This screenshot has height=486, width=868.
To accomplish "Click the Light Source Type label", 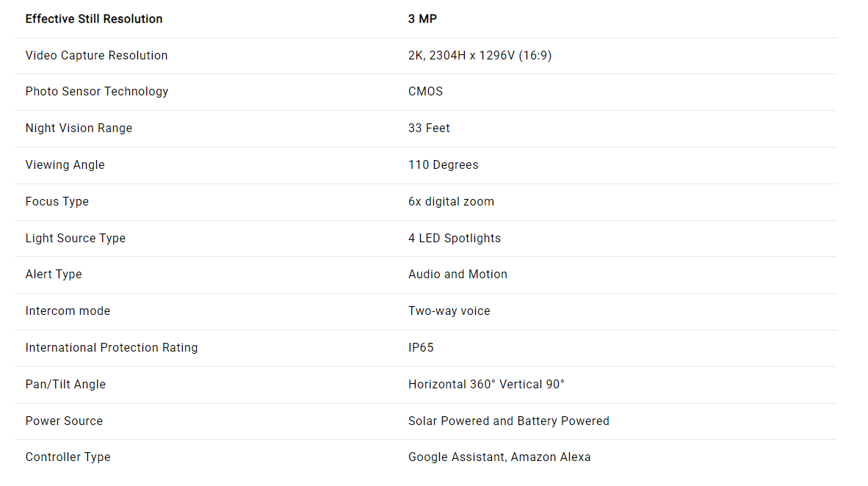I will (75, 239).
